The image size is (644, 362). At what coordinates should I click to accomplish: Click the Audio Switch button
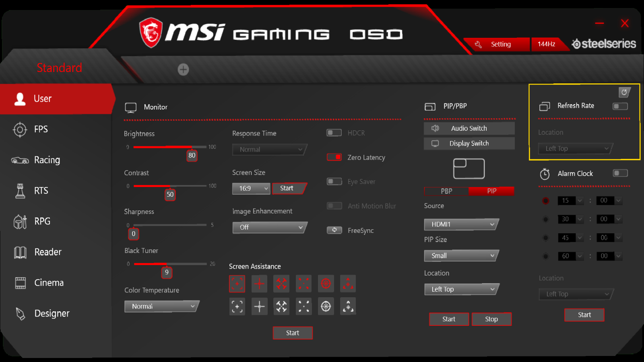[469, 128]
